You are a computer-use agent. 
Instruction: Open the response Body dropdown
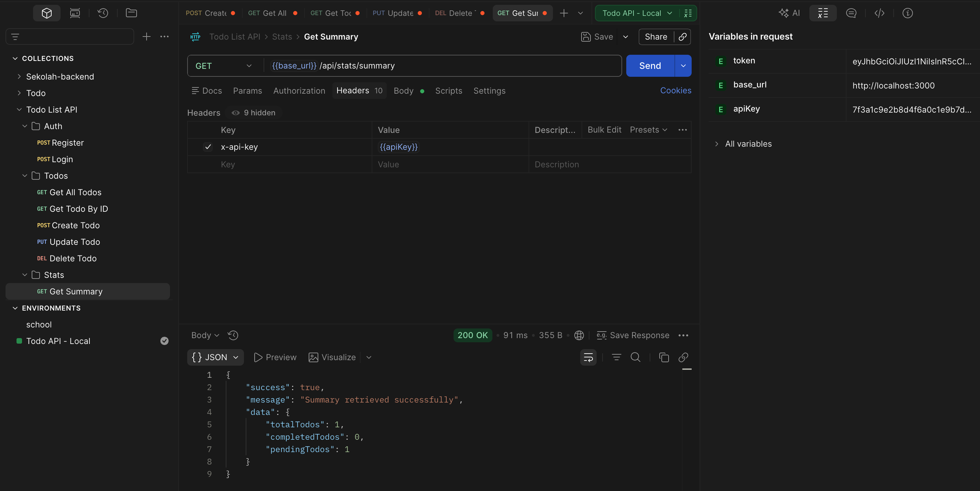tap(205, 335)
